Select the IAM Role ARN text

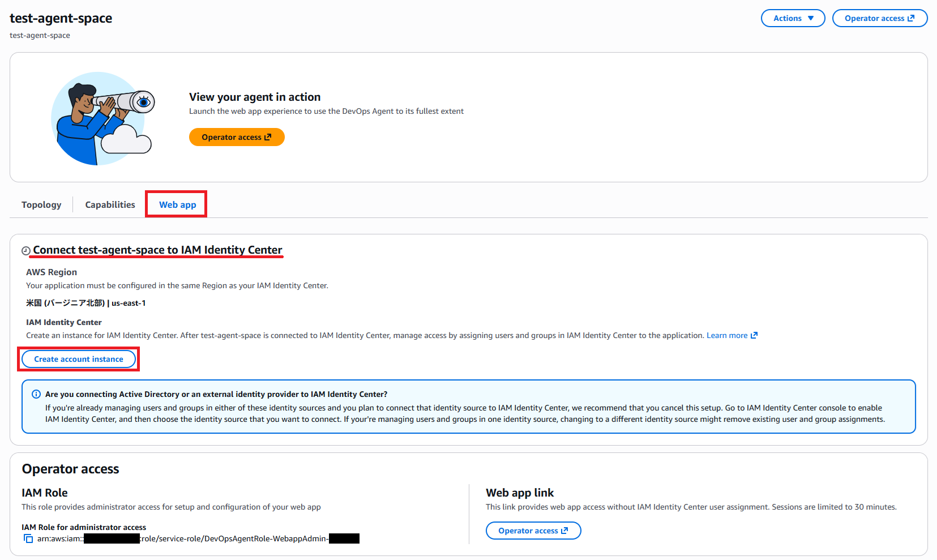pos(198,538)
